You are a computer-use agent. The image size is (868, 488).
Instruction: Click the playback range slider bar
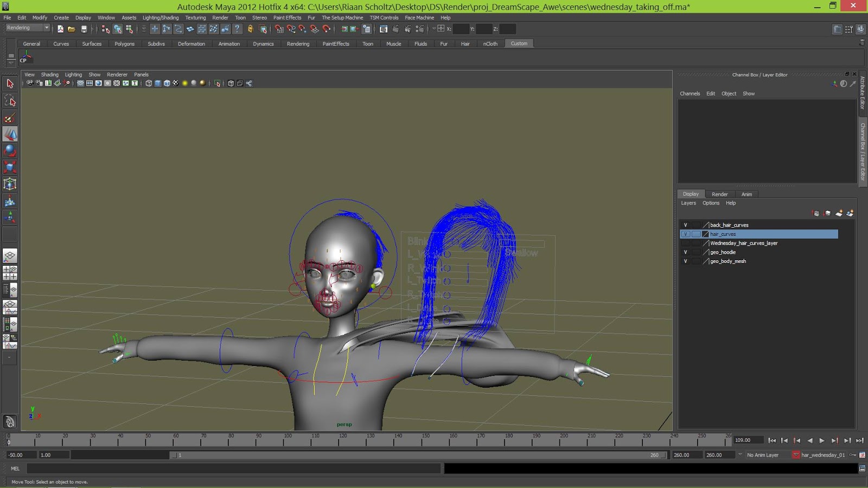(419, 455)
